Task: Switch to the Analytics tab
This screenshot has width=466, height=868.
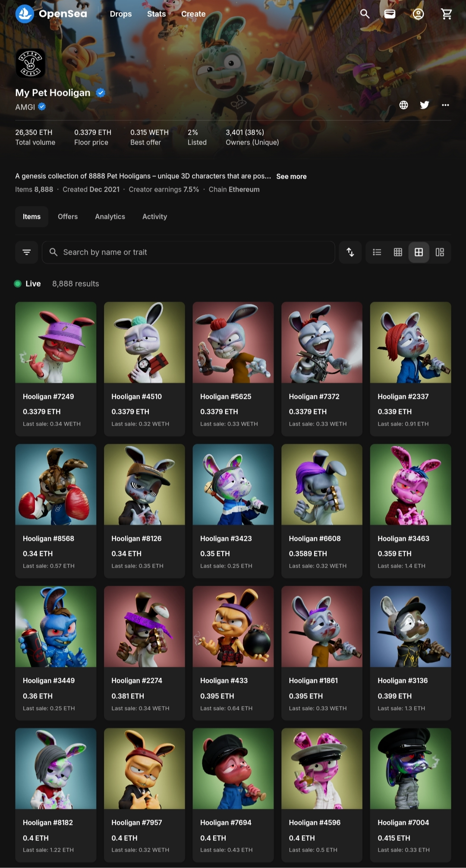Action: [110, 217]
